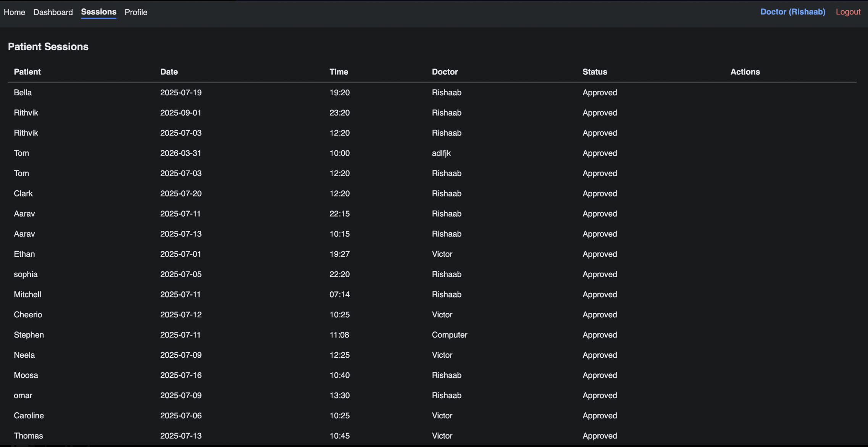
Task: Click Approved status for Stephen
Action: click(x=599, y=335)
